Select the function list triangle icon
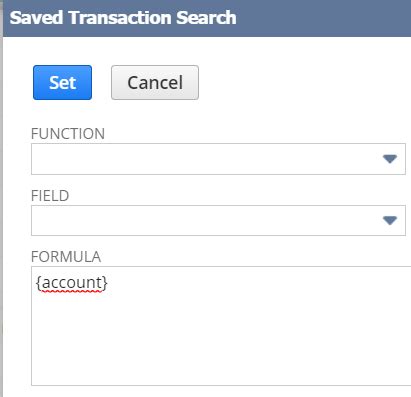 click(x=390, y=159)
